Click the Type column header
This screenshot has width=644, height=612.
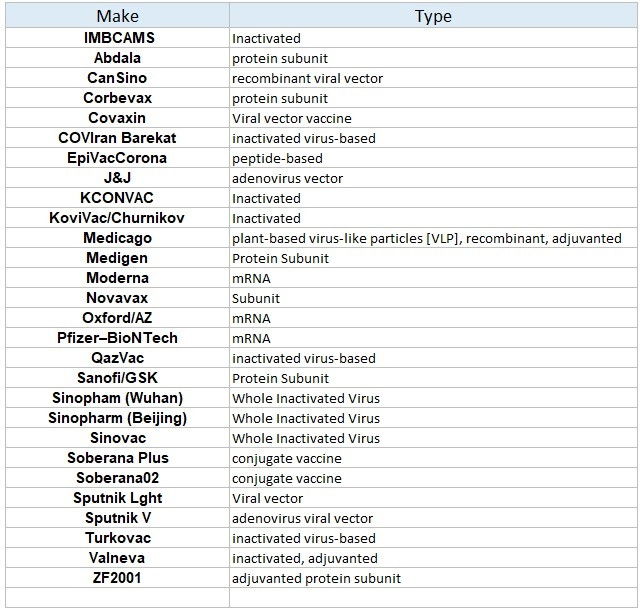[x=432, y=16]
